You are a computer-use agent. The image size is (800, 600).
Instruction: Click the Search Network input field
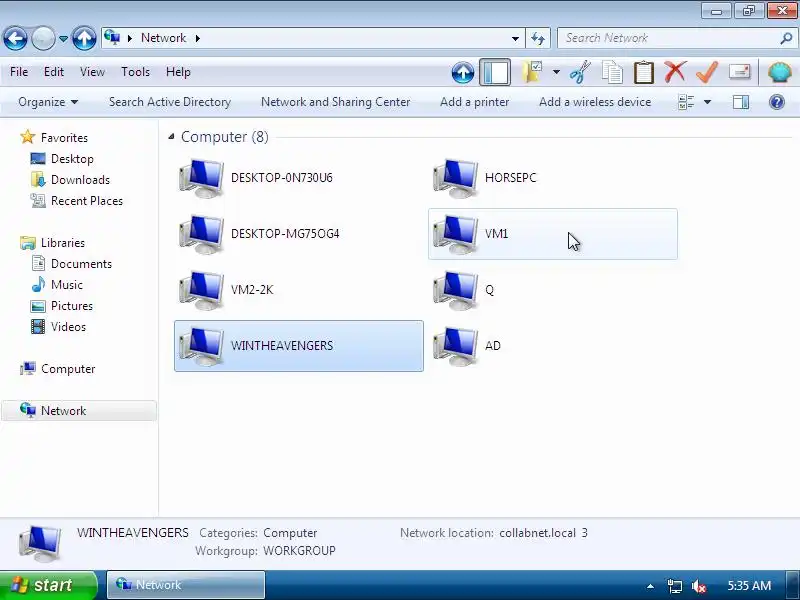point(668,38)
